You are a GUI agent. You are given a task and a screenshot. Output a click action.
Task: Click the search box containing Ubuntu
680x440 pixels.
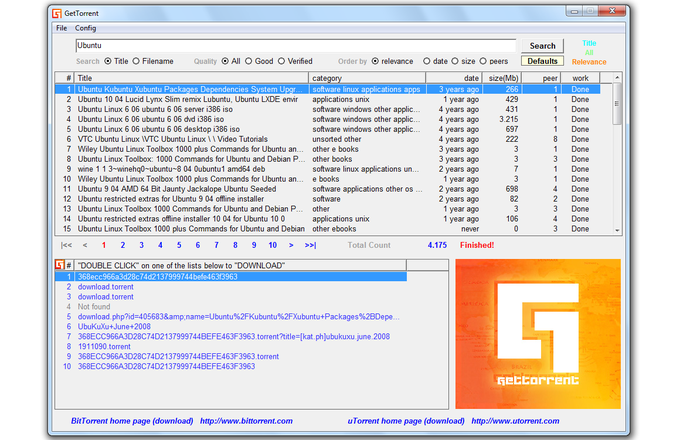pos(296,46)
